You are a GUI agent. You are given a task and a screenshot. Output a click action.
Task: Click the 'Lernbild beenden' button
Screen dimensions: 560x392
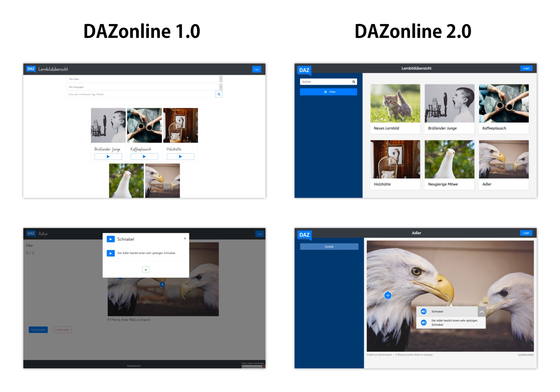click(38, 330)
